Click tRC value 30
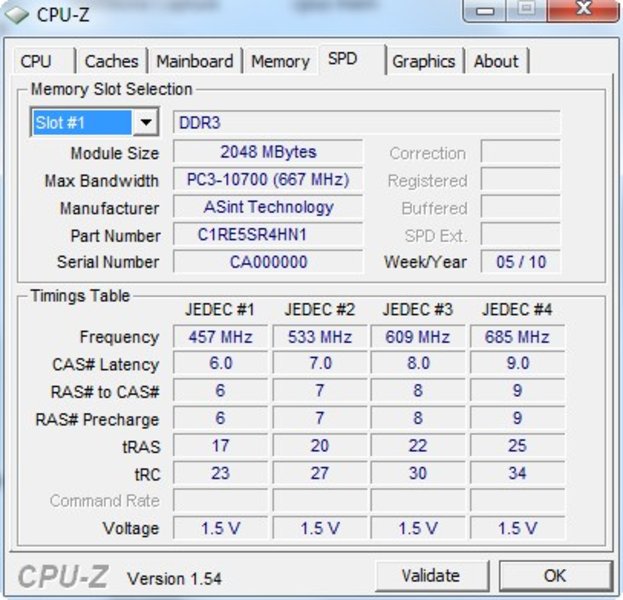 click(x=418, y=473)
